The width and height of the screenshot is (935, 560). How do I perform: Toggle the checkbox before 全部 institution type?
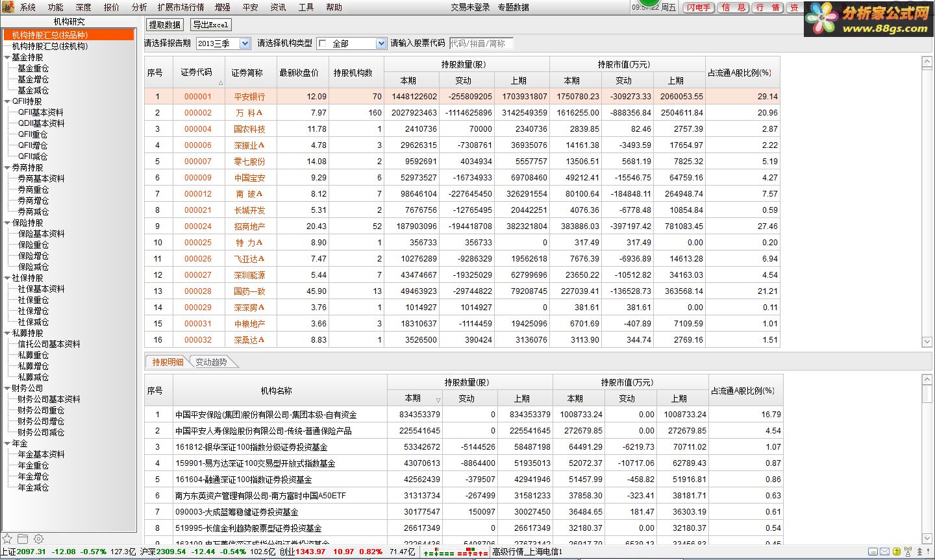[323, 43]
